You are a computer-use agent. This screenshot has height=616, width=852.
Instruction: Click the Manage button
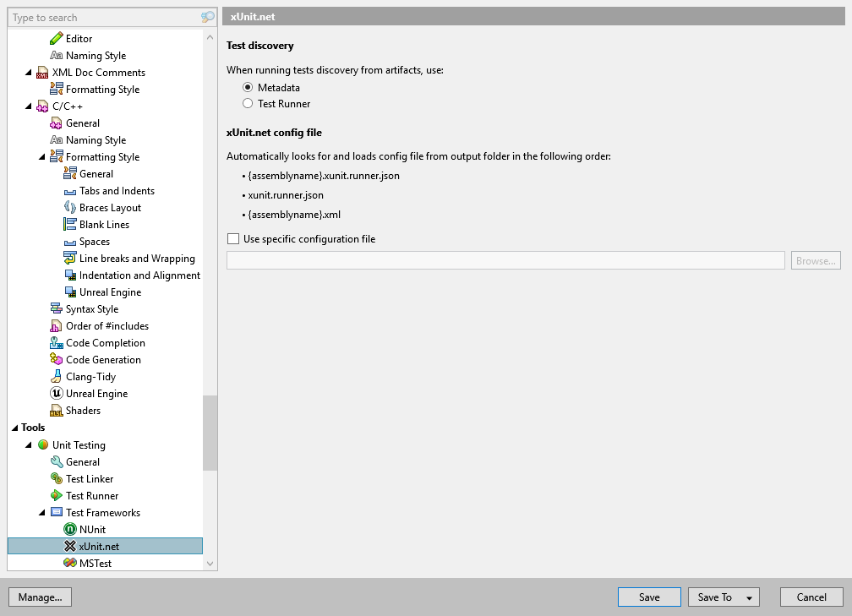(x=40, y=597)
